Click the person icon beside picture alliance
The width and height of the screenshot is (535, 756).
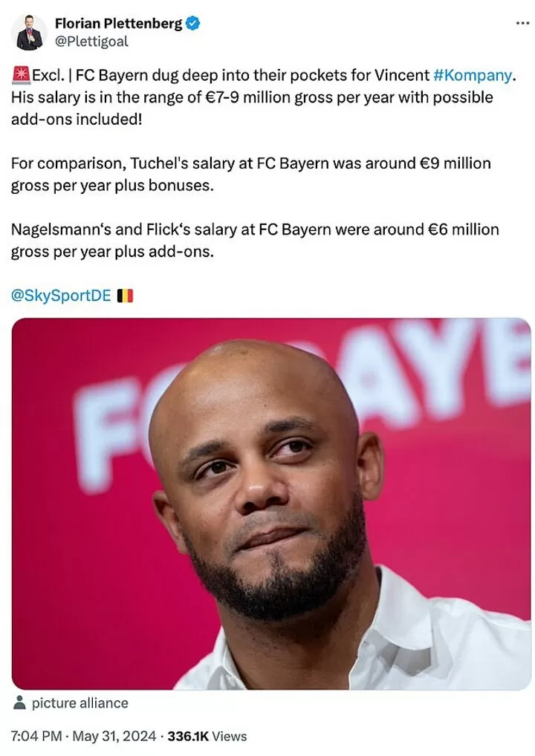(20, 703)
